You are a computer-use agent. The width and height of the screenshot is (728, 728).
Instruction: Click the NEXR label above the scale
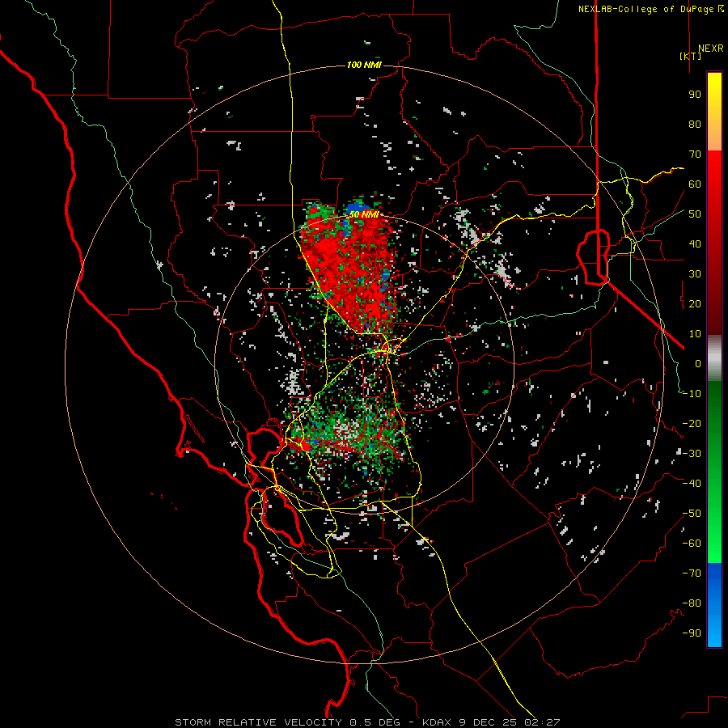(x=710, y=49)
